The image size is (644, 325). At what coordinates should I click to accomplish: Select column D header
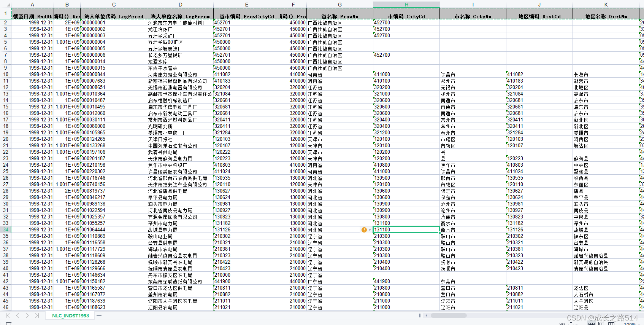[180, 5]
